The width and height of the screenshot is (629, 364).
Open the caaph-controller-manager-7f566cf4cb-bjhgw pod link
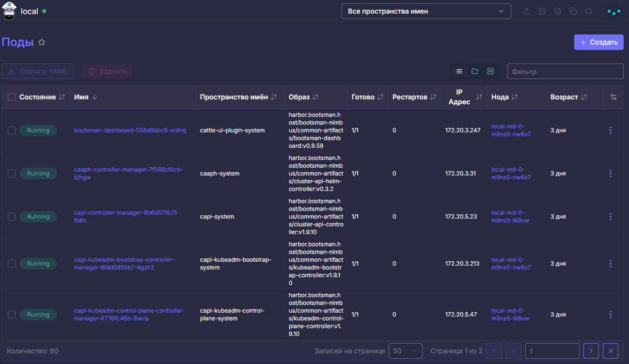[129, 174]
